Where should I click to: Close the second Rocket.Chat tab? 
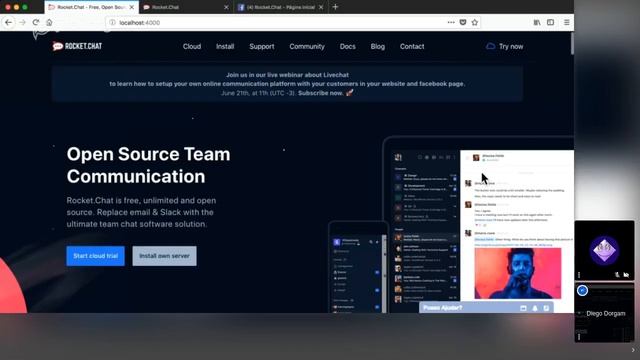(x=226, y=7)
